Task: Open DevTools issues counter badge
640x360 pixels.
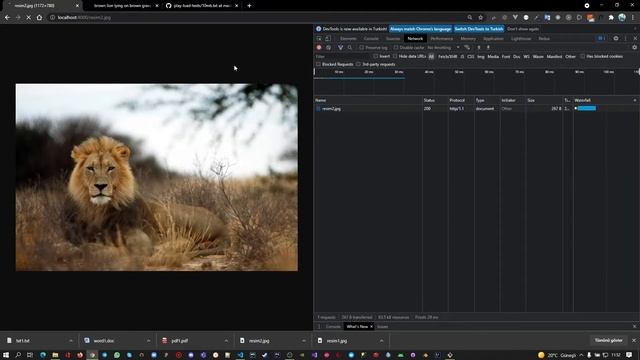Action: pos(601,38)
